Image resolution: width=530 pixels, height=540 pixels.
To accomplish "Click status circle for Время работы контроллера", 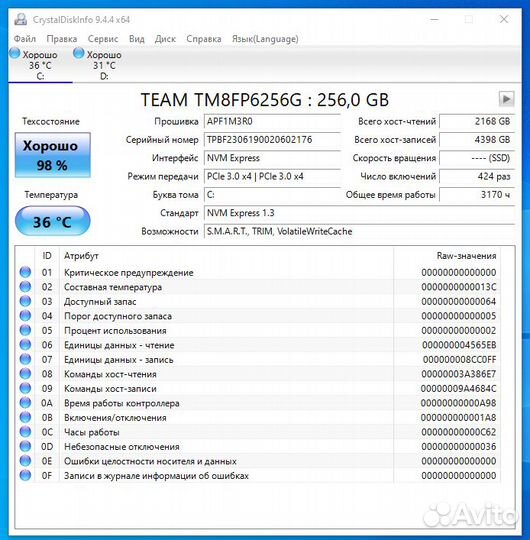I will point(25,403).
